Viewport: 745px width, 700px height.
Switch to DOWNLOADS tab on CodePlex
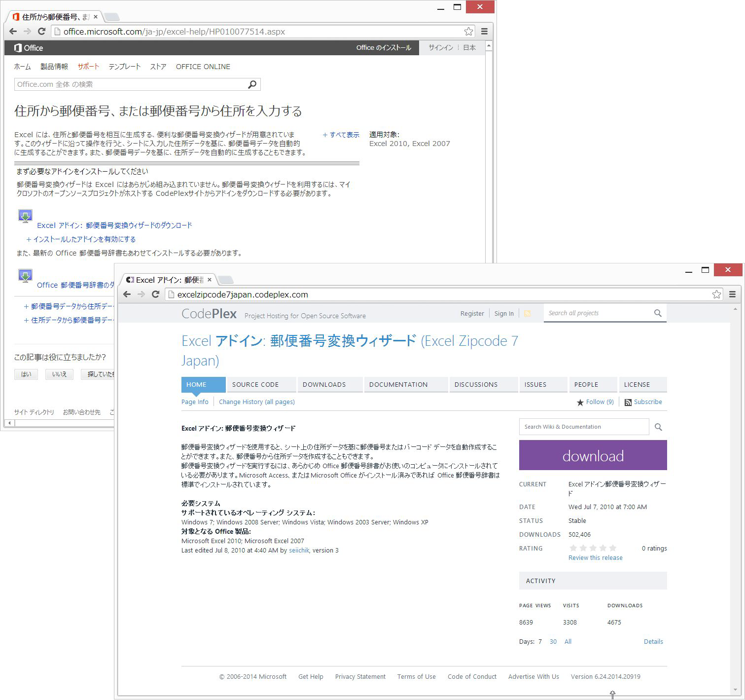pyautogui.click(x=330, y=385)
